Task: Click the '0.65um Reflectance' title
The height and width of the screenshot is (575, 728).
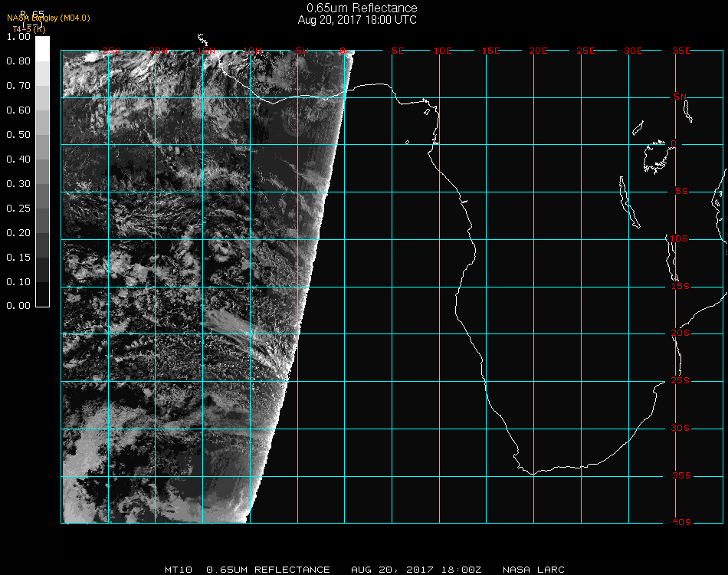Action: (362, 8)
